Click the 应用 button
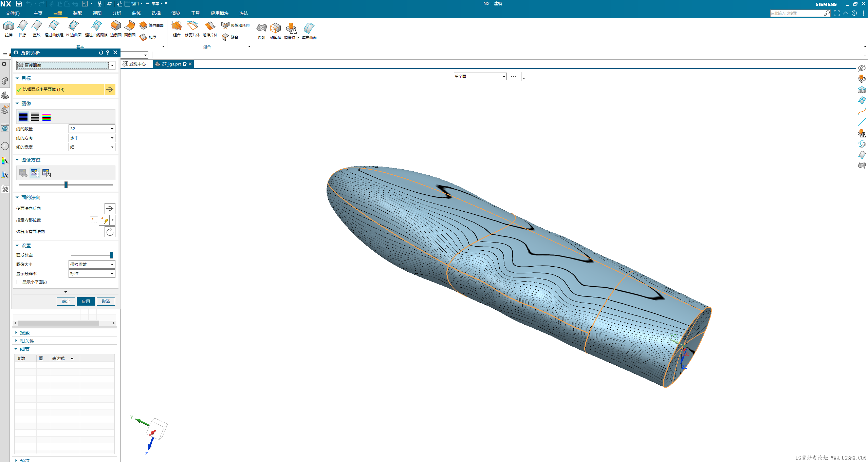The image size is (868, 462). point(86,301)
